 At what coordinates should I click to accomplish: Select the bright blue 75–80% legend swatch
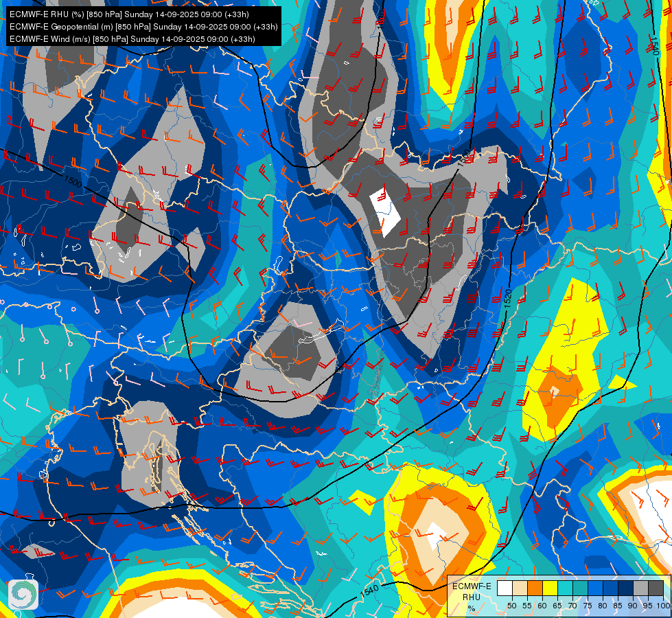point(595,588)
